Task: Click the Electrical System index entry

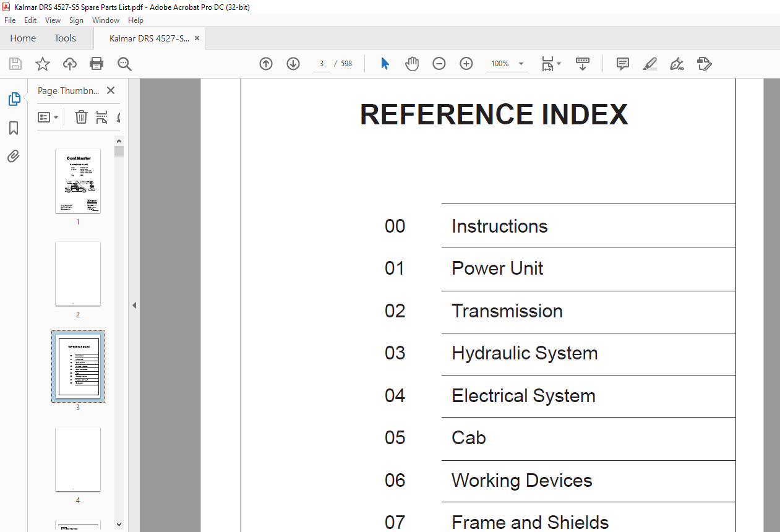Action: tap(523, 396)
